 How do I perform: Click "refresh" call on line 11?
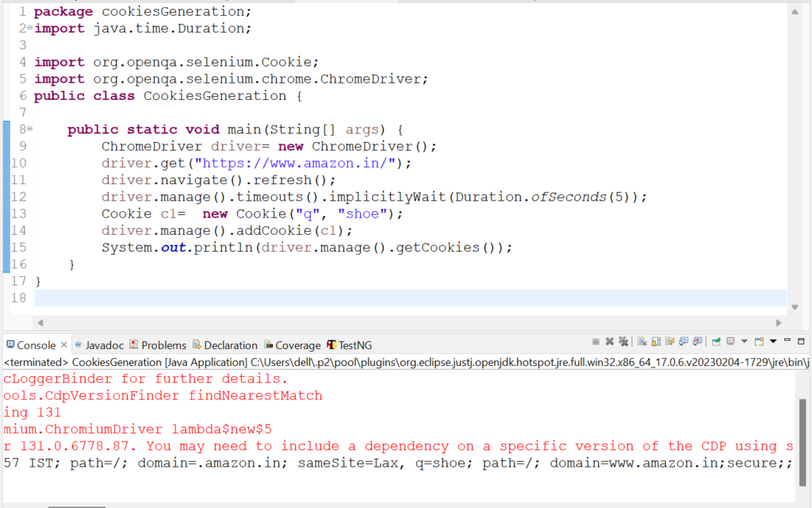coord(283,180)
